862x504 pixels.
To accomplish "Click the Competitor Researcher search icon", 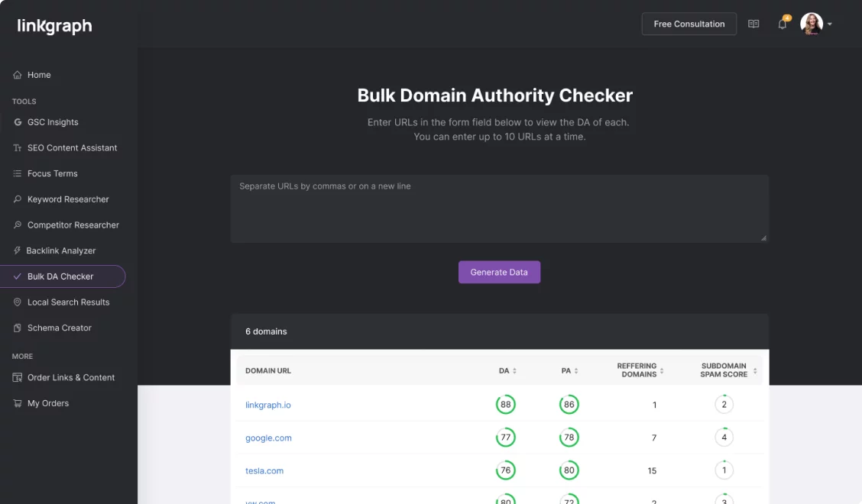I will coord(17,225).
